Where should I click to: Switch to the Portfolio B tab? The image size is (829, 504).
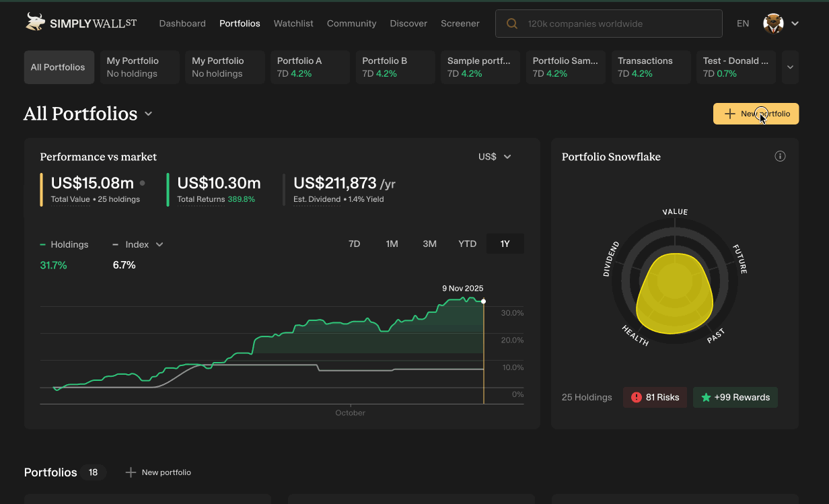(x=396, y=67)
